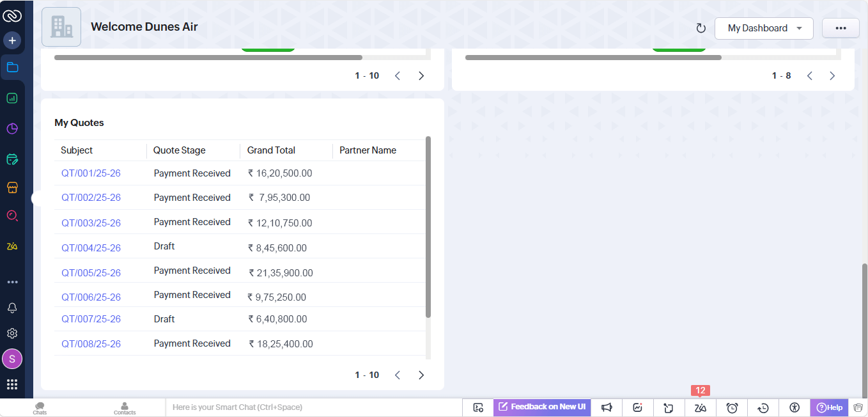
Task: Click the pie chart analytics sidebar icon
Action: pyautogui.click(x=12, y=129)
